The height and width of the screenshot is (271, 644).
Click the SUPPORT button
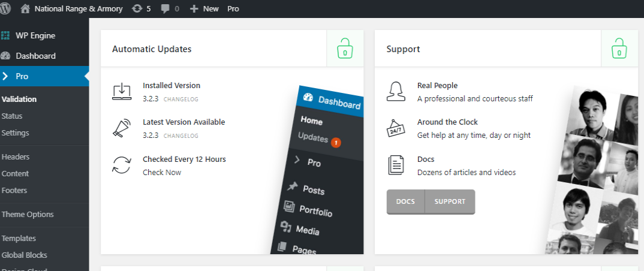pos(450,201)
